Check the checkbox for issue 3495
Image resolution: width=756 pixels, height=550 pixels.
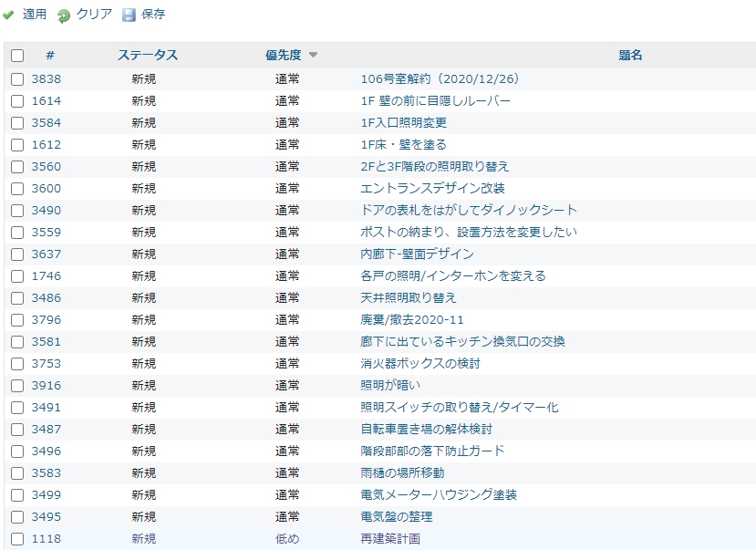click(17, 517)
